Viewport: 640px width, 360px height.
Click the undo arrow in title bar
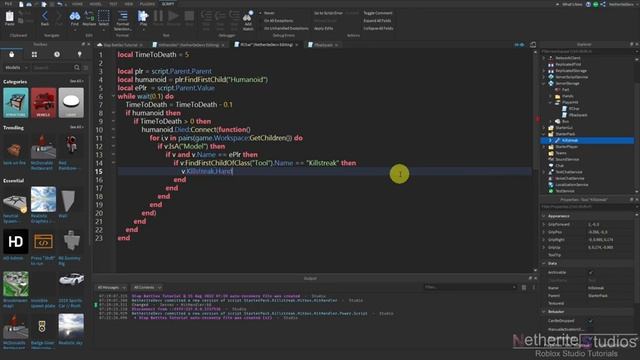pyautogui.click(x=60, y=4)
